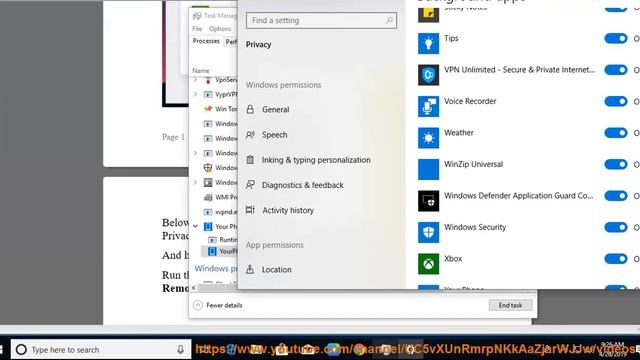Click Xbox app name text
The image size is (640, 360).
[453, 258]
